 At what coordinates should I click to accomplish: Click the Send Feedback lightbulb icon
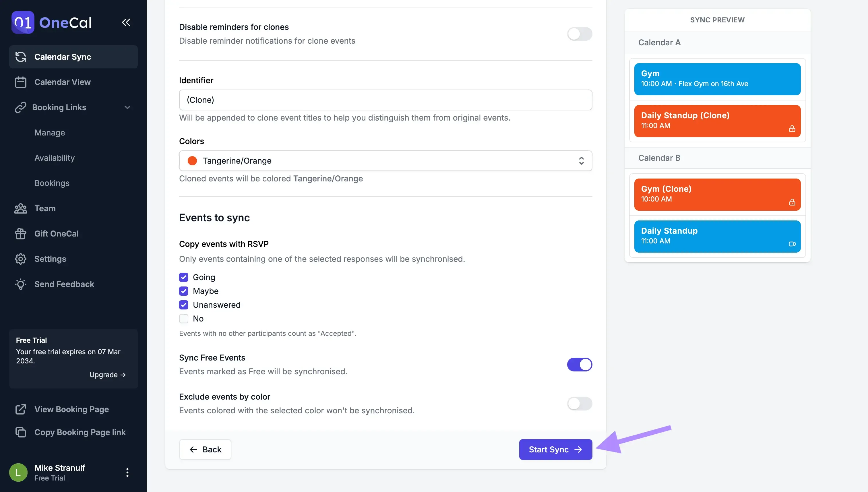pos(21,284)
